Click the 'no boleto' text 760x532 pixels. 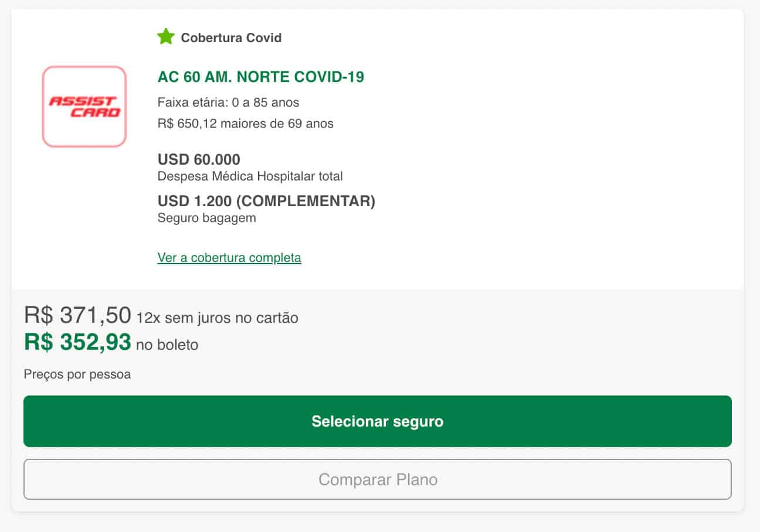point(167,345)
